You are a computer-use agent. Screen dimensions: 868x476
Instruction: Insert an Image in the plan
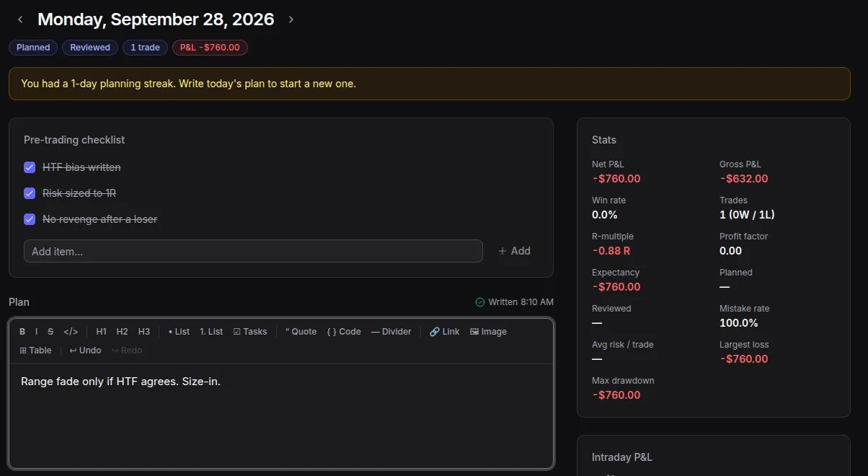tap(488, 332)
